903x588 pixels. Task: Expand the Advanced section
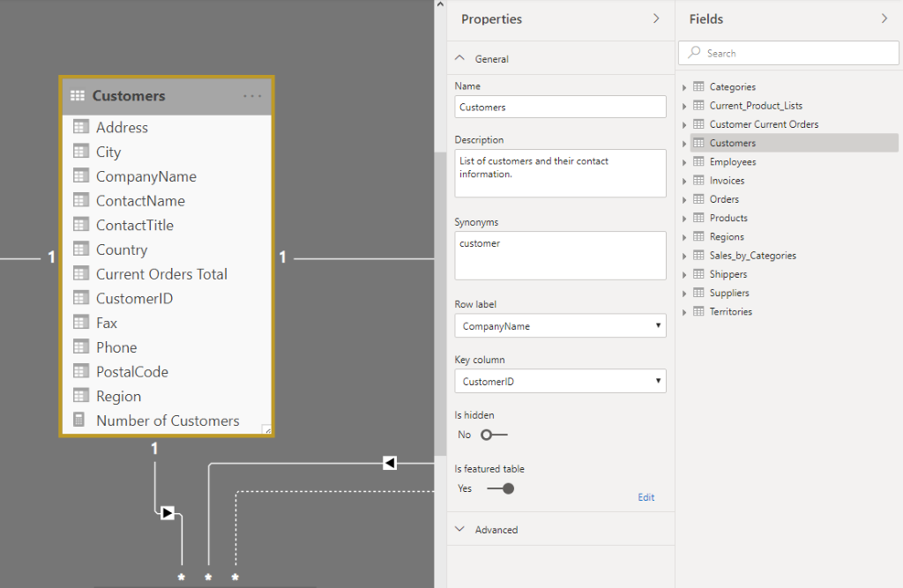pyautogui.click(x=459, y=530)
